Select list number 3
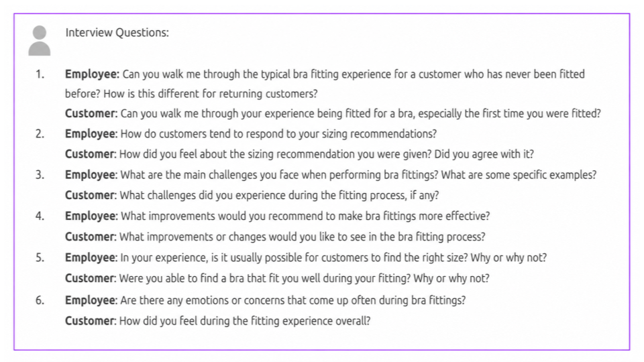 pyautogui.click(x=40, y=175)
